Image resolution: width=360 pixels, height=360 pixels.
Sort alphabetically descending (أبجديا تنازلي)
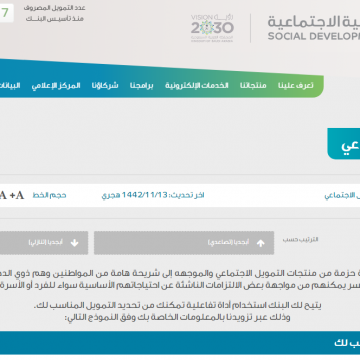[44, 243]
